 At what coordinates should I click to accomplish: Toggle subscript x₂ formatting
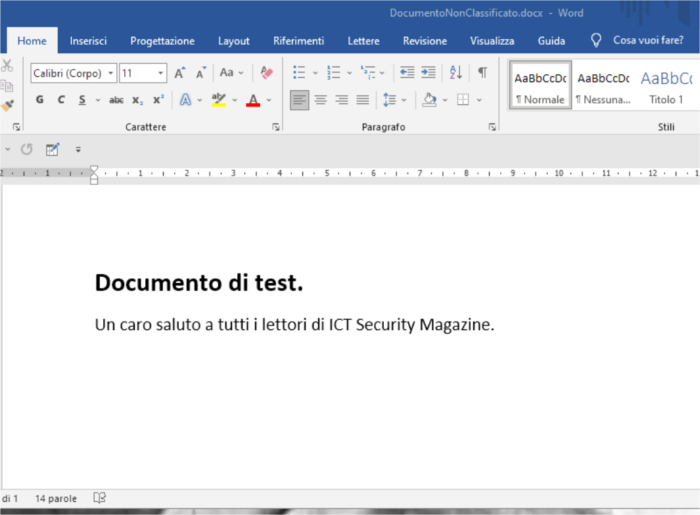138,100
